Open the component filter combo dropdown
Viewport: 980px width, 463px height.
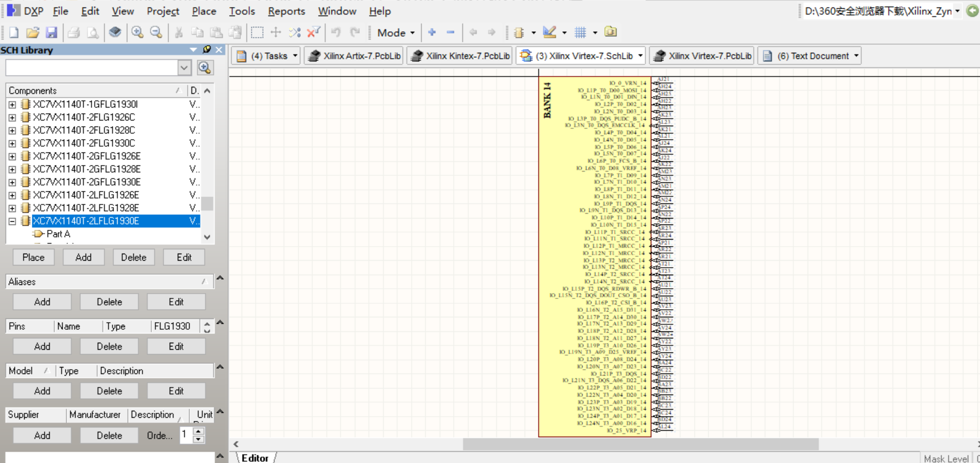pyautogui.click(x=184, y=67)
